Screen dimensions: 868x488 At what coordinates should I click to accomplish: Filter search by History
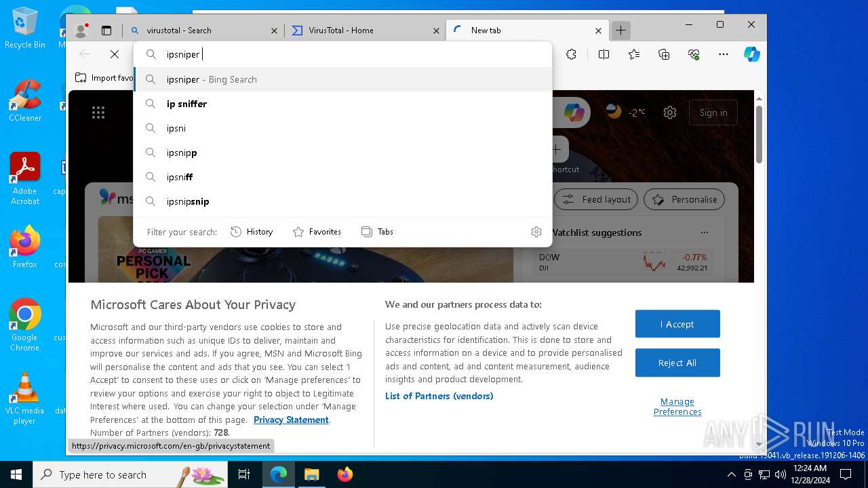coord(252,232)
